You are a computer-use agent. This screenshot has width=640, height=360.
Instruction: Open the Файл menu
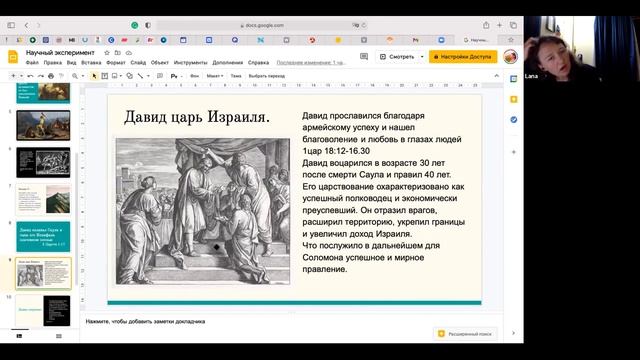(x=32, y=63)
